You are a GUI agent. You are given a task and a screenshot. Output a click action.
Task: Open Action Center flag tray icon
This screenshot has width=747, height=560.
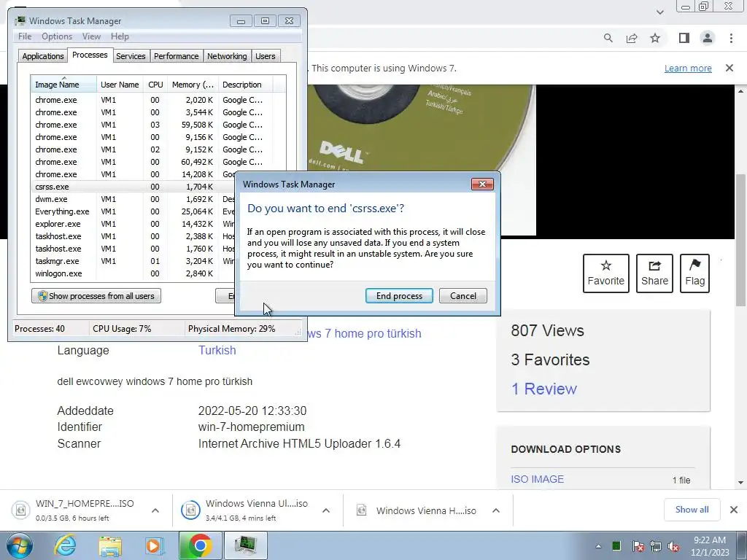coord(638,546)
